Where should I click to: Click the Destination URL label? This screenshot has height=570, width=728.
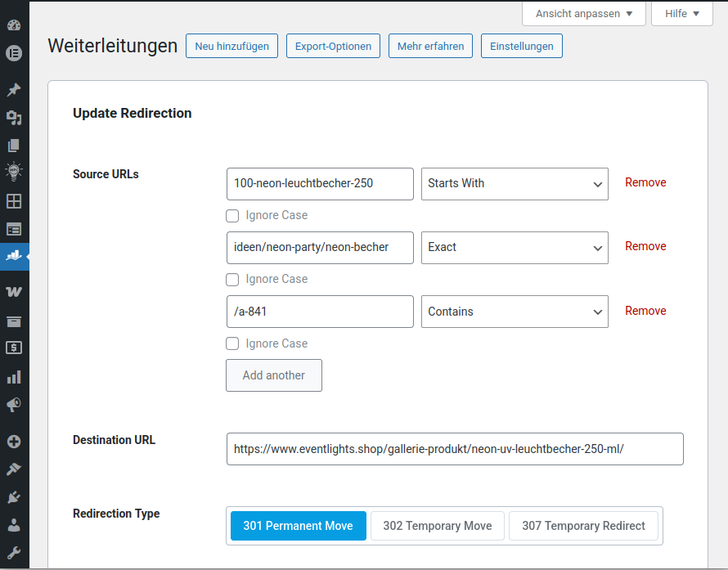[115, 440]
